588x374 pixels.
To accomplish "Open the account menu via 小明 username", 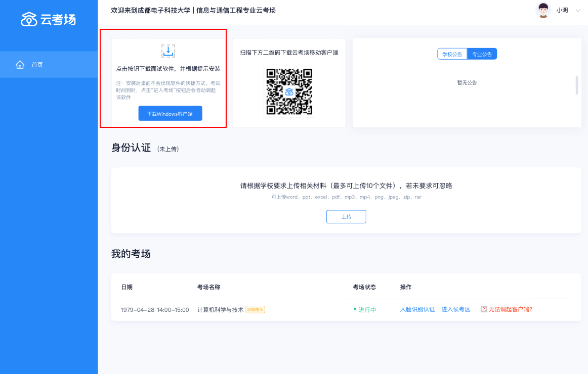I will pos(562,10).
